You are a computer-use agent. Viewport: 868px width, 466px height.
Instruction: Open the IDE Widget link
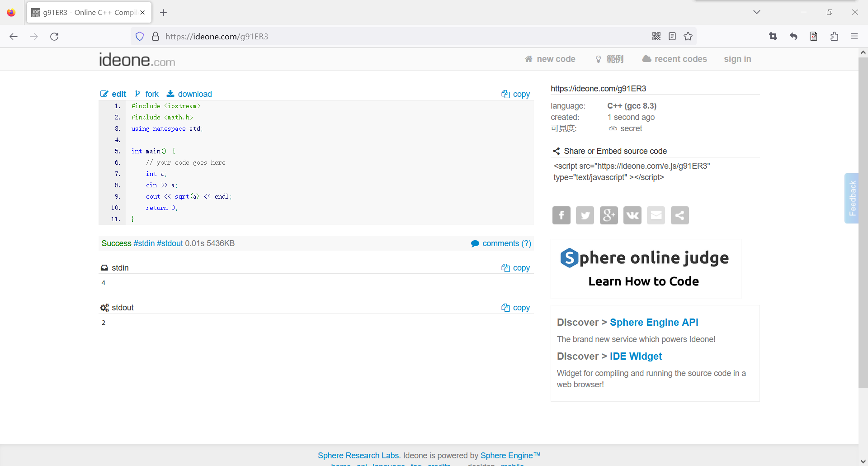point(636,357)
